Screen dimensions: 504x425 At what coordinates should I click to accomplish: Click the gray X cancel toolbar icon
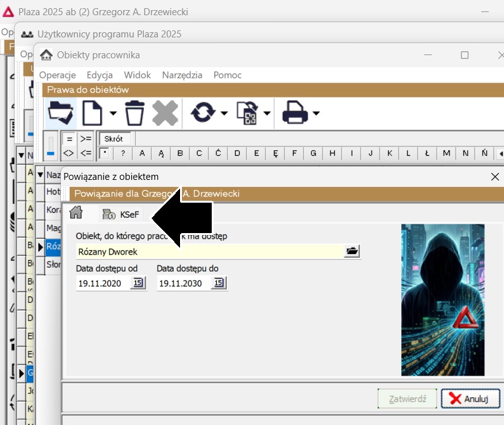(165, 113)
